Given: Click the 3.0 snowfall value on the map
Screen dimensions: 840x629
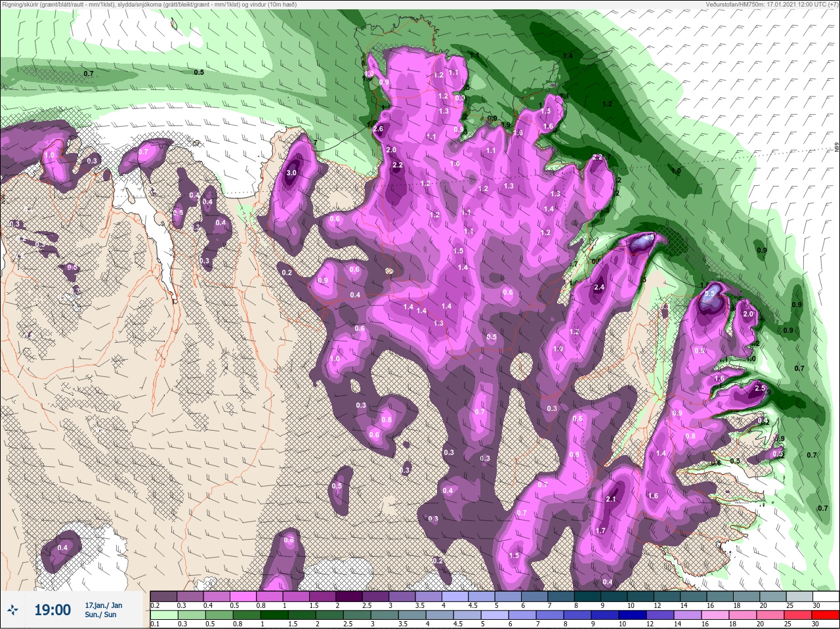Looking at the screenshot, I should coord(291,173).
